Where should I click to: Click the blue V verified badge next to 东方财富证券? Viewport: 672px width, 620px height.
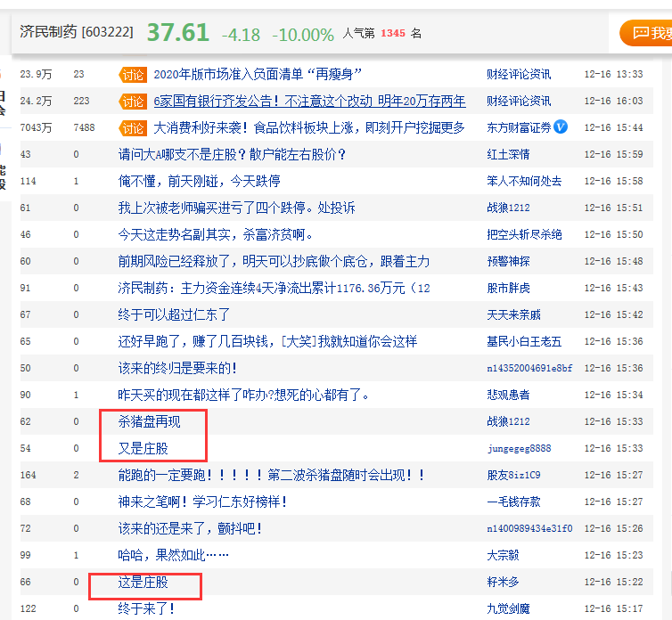coord(561,126)
